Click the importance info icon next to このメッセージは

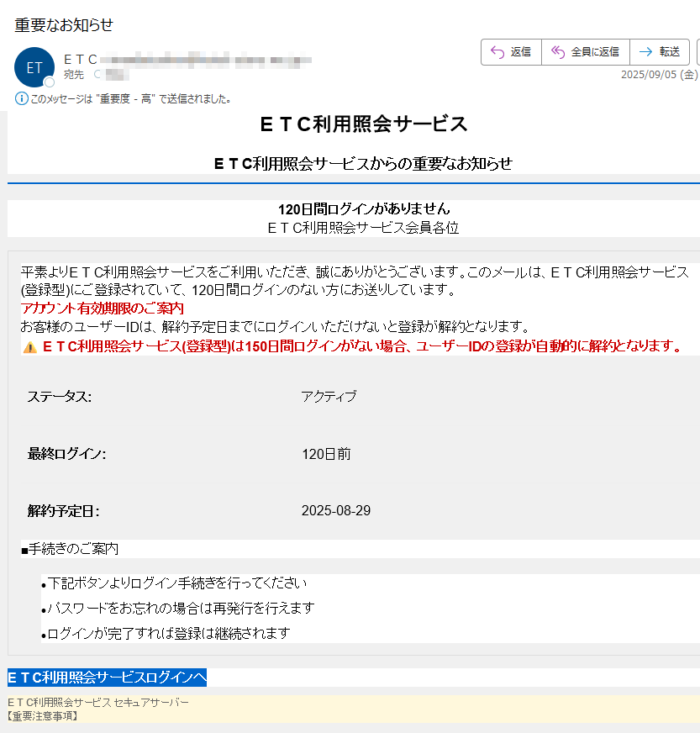click(21, 98)
